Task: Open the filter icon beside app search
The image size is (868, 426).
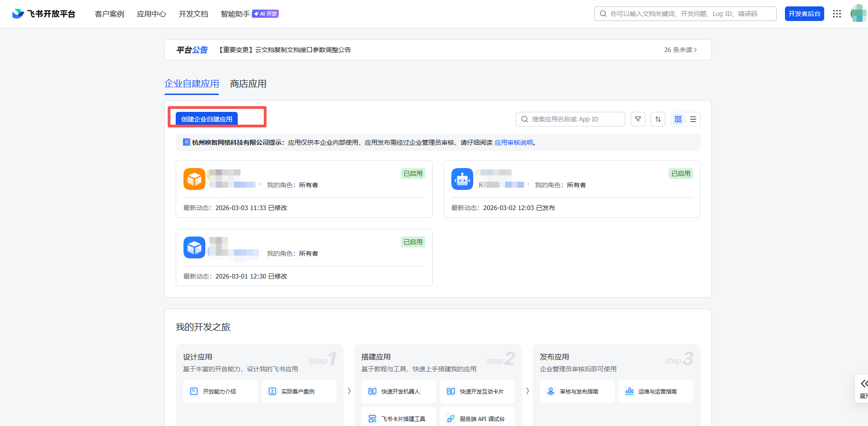Action: [638, 119]
